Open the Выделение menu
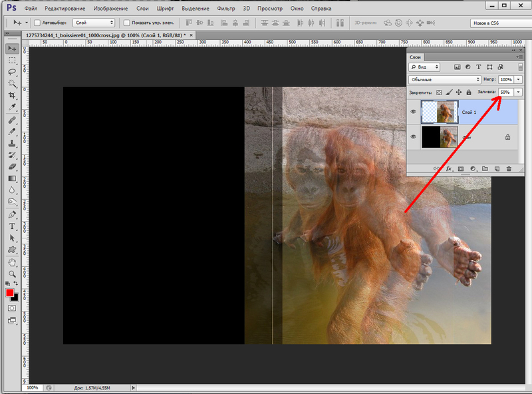The image size is (532, 394). pos(196,9)
